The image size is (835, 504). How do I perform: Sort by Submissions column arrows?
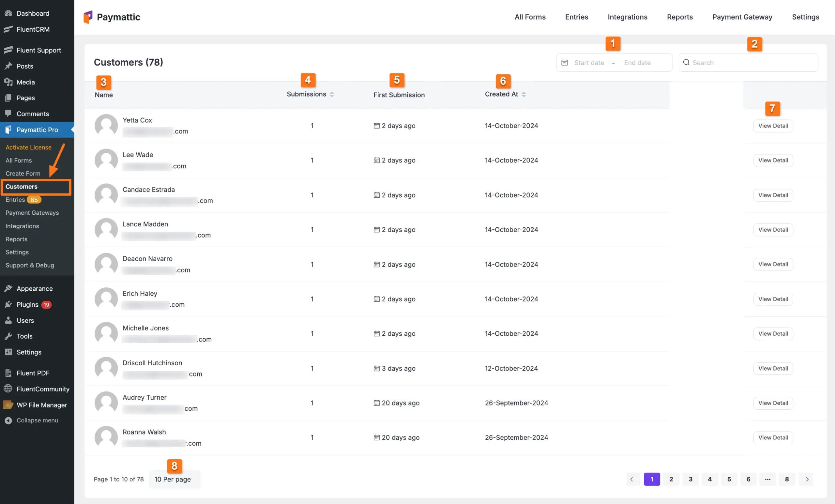pos(332,95)
